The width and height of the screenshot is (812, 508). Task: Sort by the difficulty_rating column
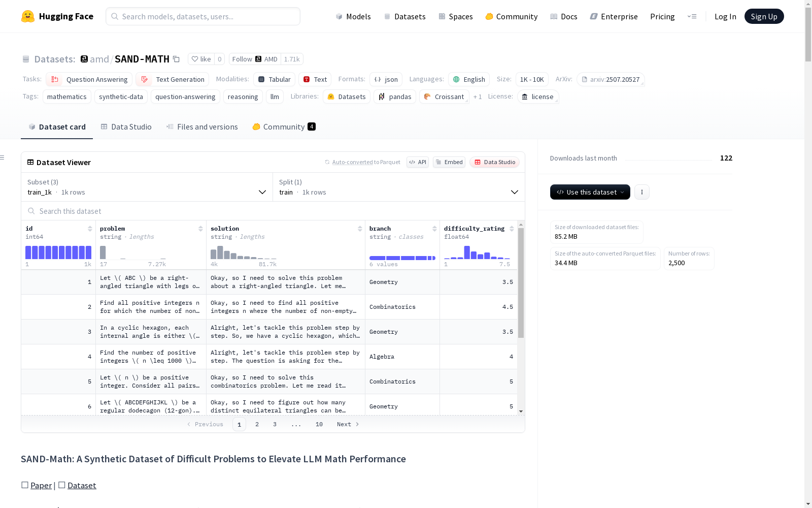(512, 229)
